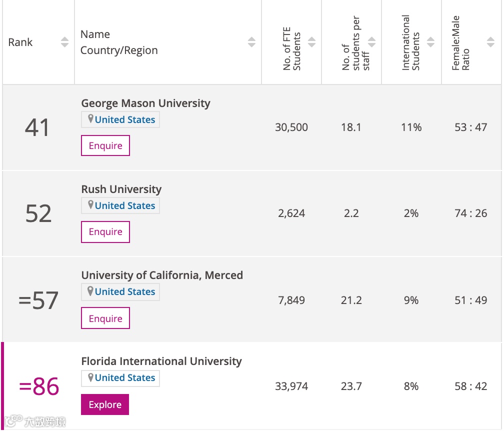Sort by Name Country/Region arrows
The height and width of the screenshot is (431, 504).
pos(251,42)
